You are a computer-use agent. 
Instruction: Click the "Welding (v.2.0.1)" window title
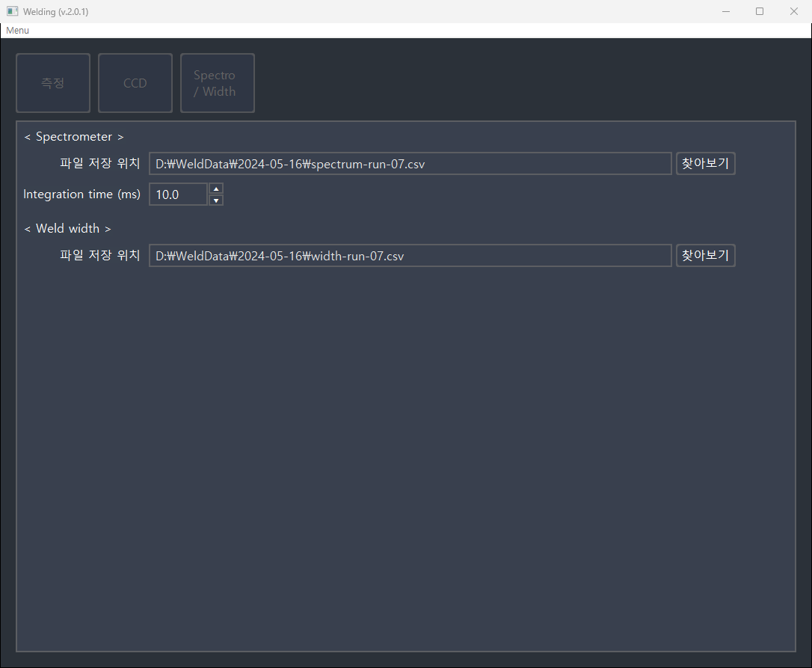(56, 11)
